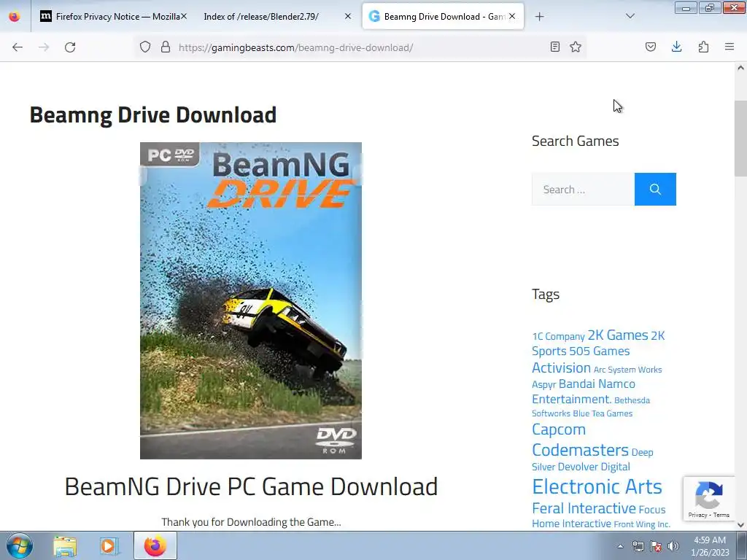The height and width of the screenshot is (560, 747).
Task: Open the taskbar clock and date
Action: tap(710, 546)
